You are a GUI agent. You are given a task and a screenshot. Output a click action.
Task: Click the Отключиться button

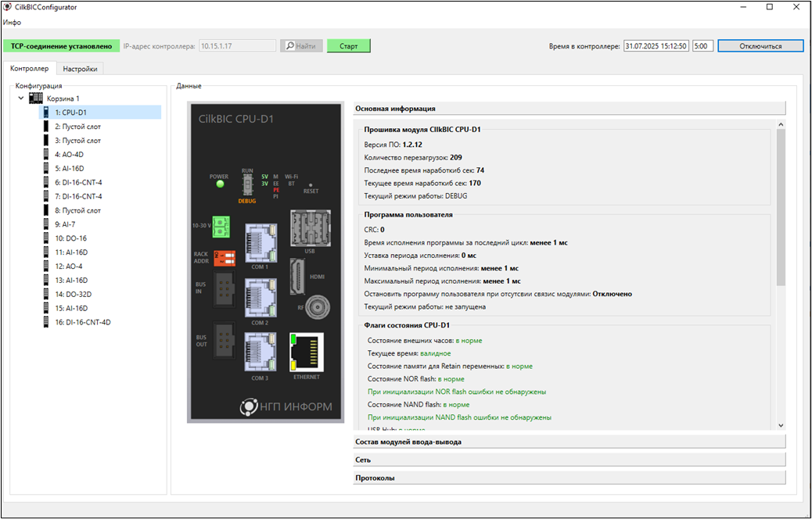click(x=760, y=46)
